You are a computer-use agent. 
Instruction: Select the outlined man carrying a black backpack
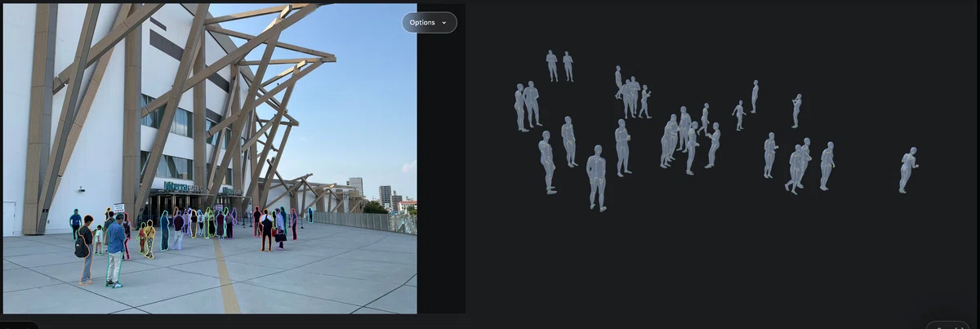85,250
